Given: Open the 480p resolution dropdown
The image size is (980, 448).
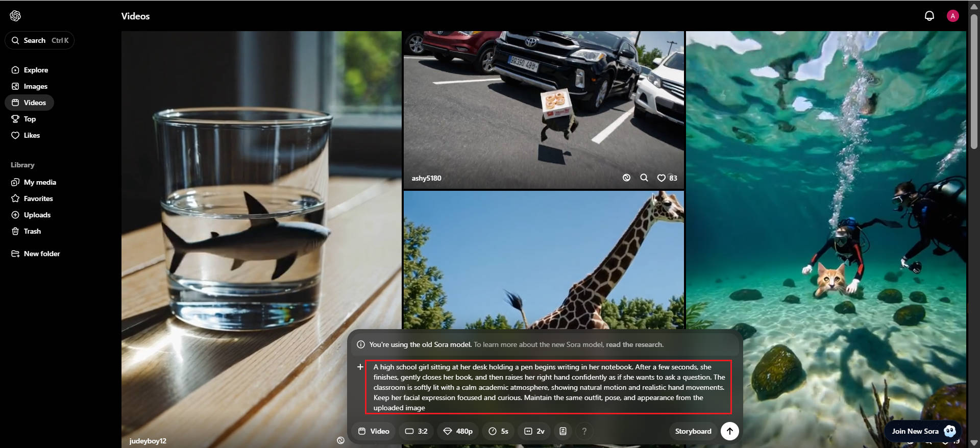Looking at the screenshot, I should click(457, 431).
